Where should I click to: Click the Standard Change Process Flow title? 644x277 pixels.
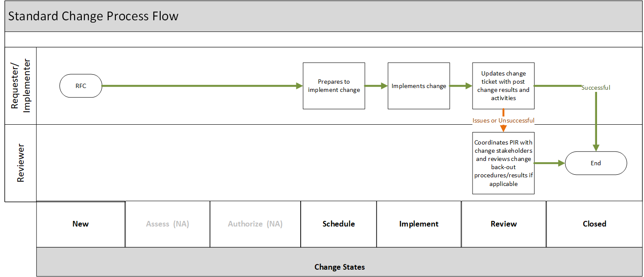click(x=93, y=16)
